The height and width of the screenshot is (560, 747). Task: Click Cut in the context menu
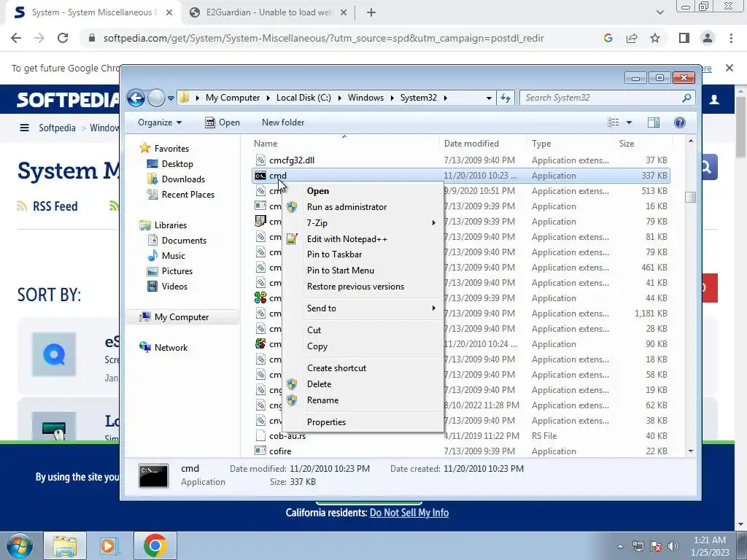point(314,330)
